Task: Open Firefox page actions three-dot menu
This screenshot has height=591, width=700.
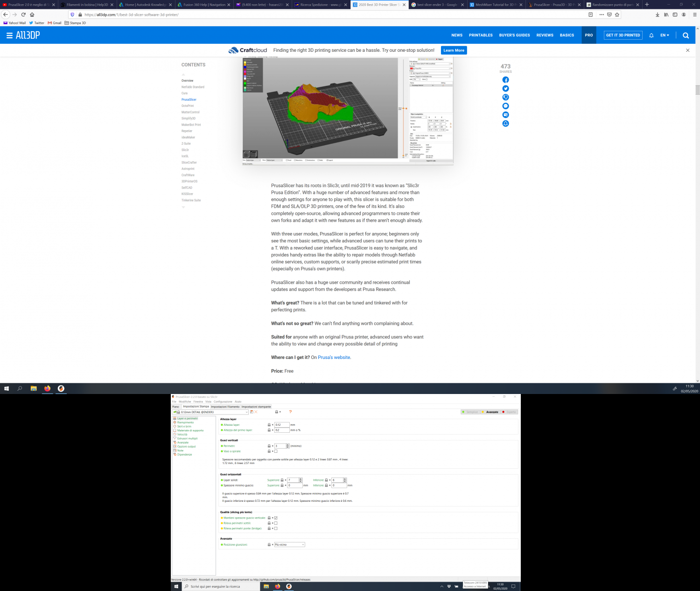Action: click(602, 14)
